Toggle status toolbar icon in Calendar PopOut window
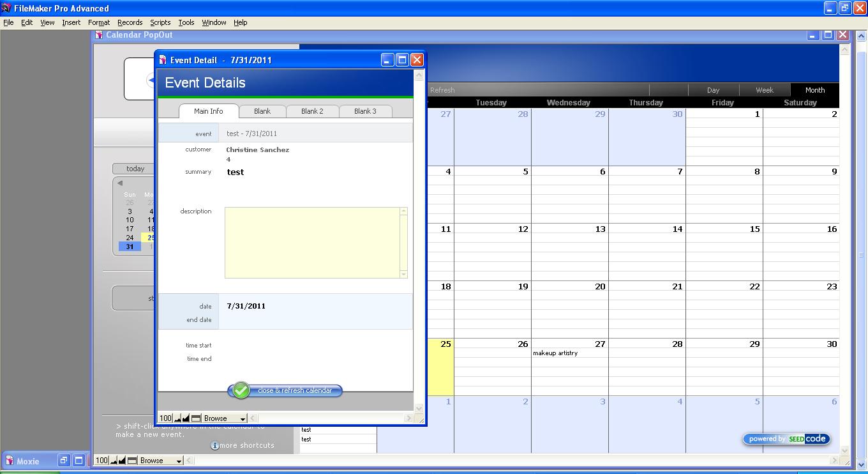The height and width of the screenshot is (474, 868). (132, 461)
